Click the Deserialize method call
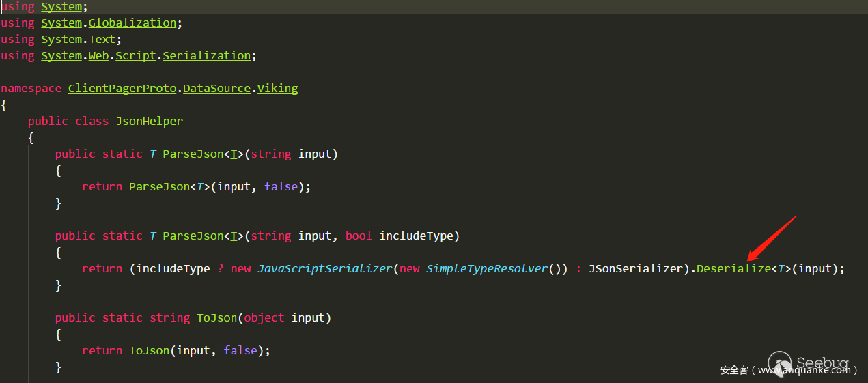The height and width of the screenshot is (383, 868). [733, 268]
